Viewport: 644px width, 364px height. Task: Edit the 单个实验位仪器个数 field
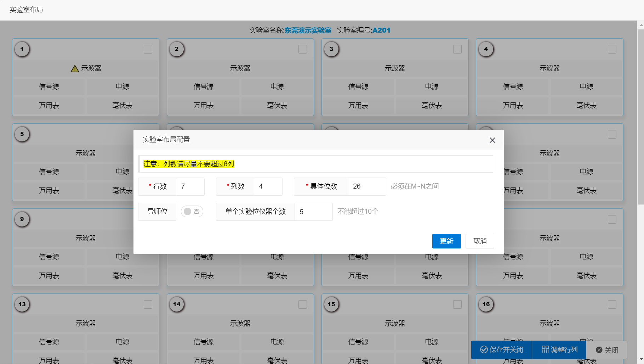313,212
